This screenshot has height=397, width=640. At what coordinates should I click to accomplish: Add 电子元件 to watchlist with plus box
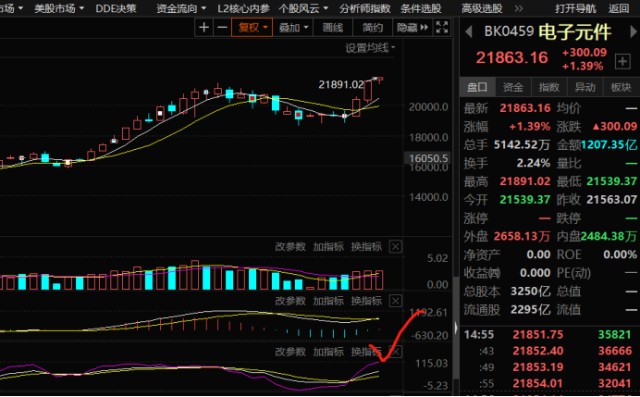pos(622,62)
